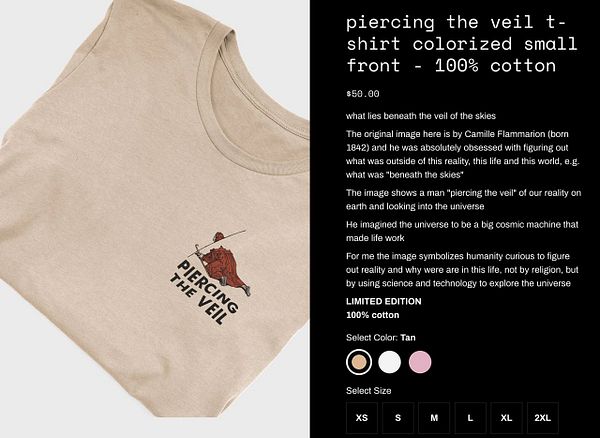Click the Piercing the Veil logo print

(210, 278)
